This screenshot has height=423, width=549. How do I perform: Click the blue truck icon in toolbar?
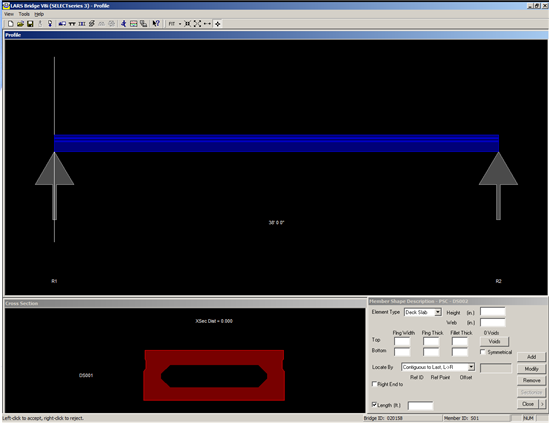[x=62, y=24]
